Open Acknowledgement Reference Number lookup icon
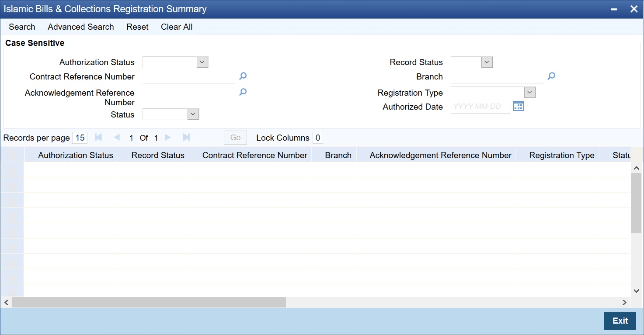This screenshot has width=644, height=335. click(x=243, y=92)
